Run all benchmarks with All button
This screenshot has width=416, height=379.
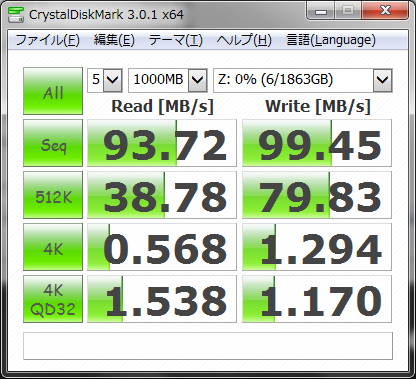point(53,91)
